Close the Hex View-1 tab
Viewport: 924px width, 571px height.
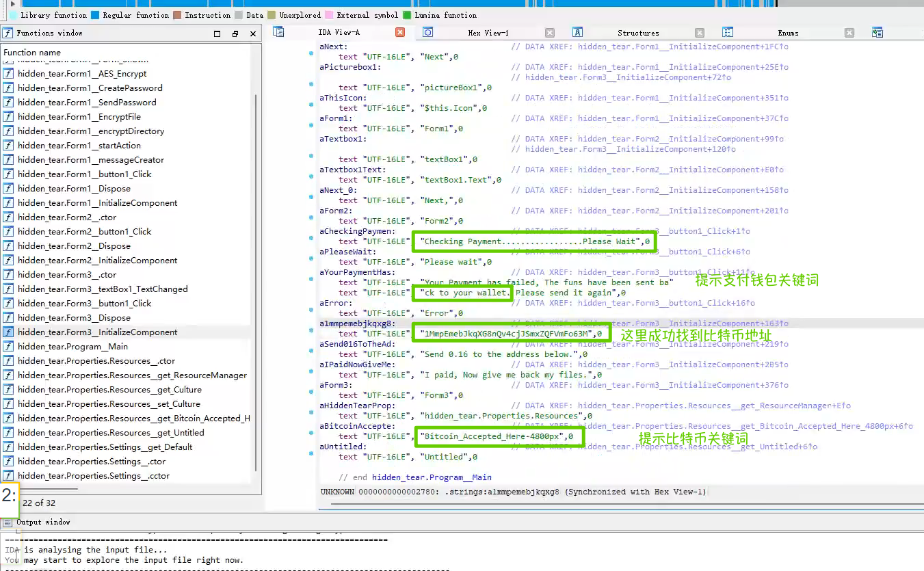point(550,32)
